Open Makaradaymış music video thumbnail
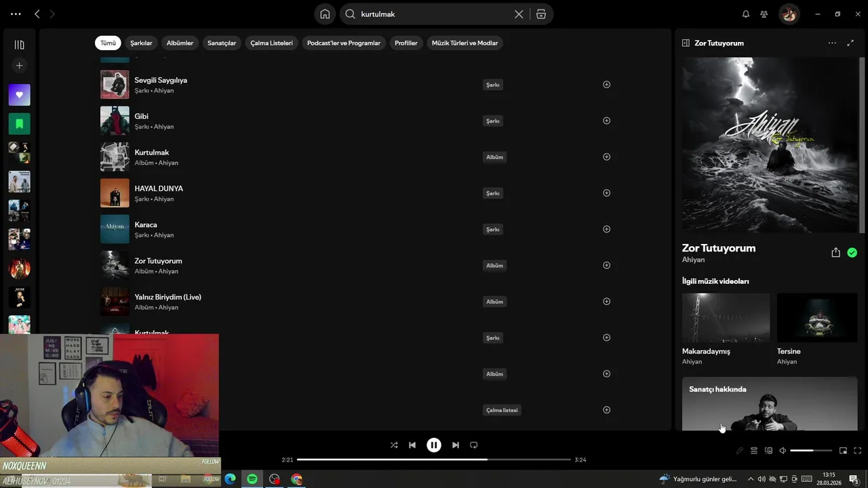Image resolution: width=868 pixels, height=488 pixels. pyautogui.click(x=726, y=317)
